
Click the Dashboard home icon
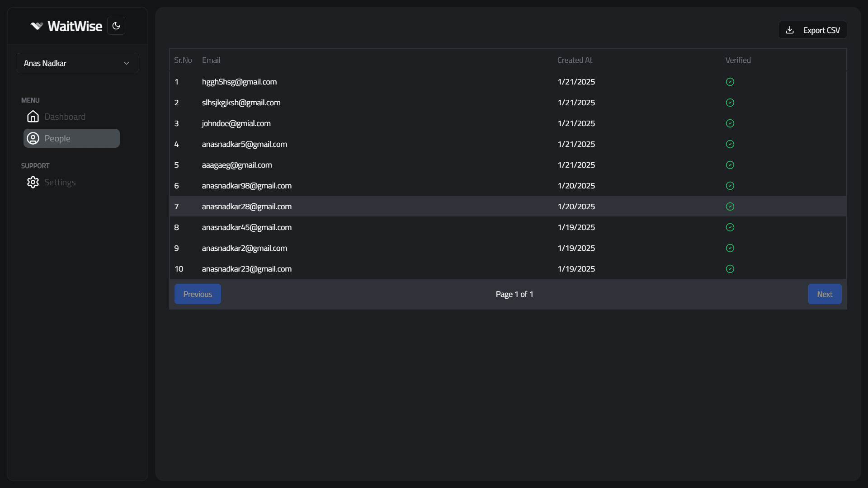pyautogui.click(x=33, y=117)
